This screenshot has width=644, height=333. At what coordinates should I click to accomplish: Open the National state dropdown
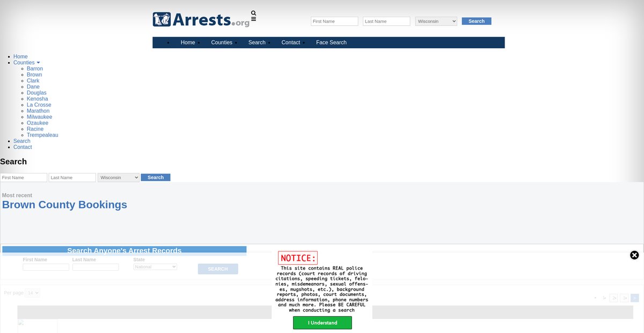tap(155, 266)
